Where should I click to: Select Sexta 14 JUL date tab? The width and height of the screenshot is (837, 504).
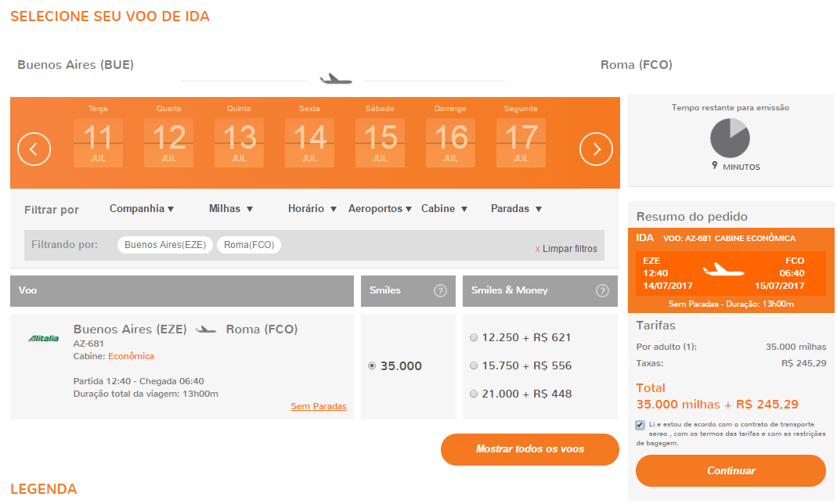pyautogui.click(x=309, y=136)
